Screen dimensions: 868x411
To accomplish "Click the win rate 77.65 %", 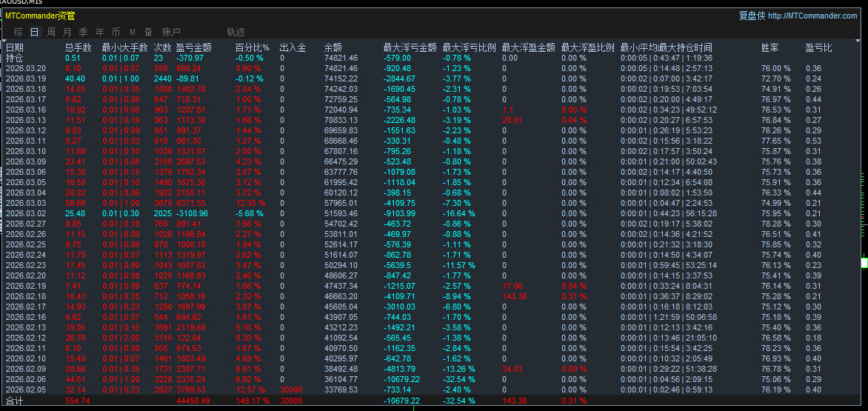I will [776, 141].
